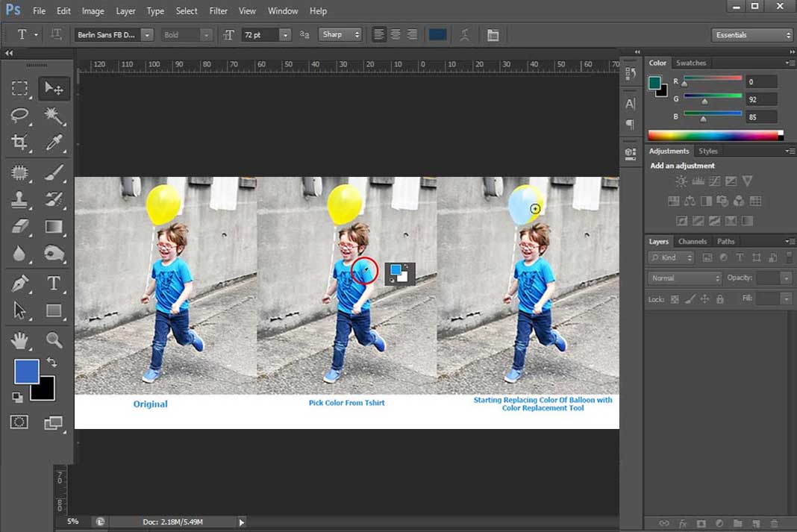
Task: Open the Filter menu
Action: pyautogui.click(x=218, y=10)
